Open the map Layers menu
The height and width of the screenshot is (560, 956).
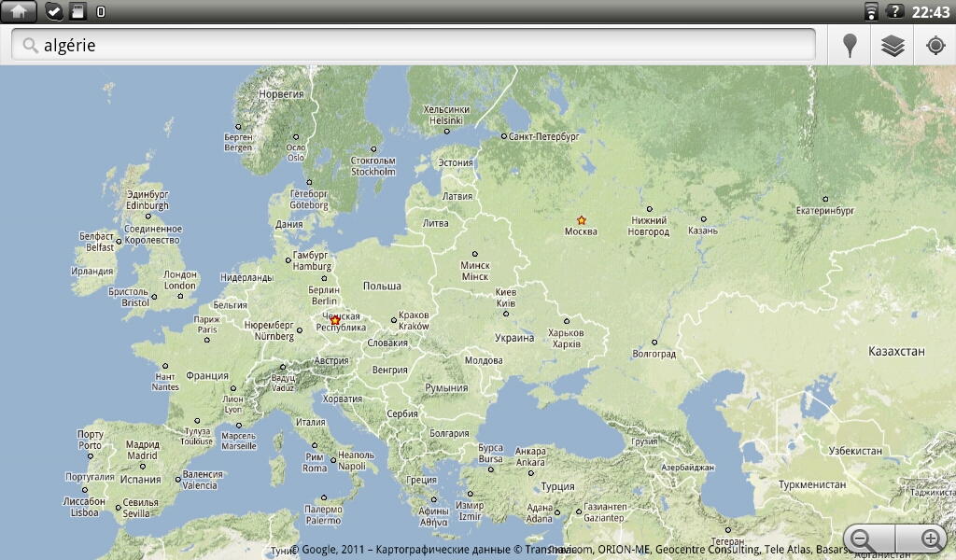pos(893,46)
